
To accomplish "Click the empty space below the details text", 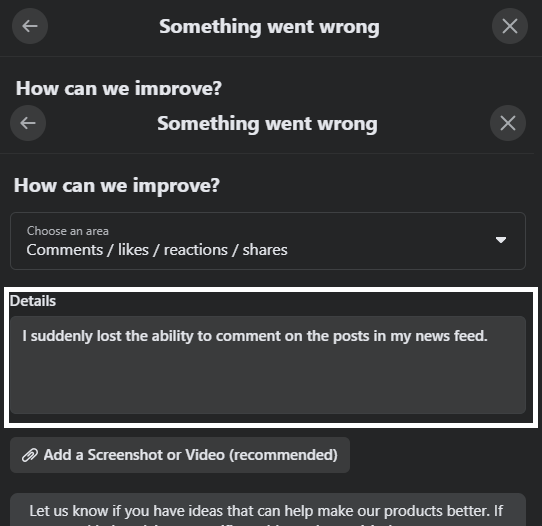I will pyautogui.click(x=268, y=380).
